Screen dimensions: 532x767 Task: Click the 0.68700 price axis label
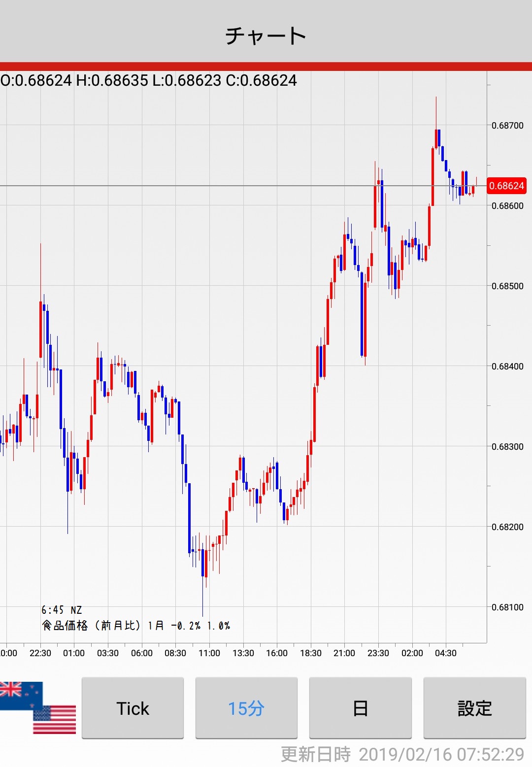pyautogui.click(x=507, y=126)
